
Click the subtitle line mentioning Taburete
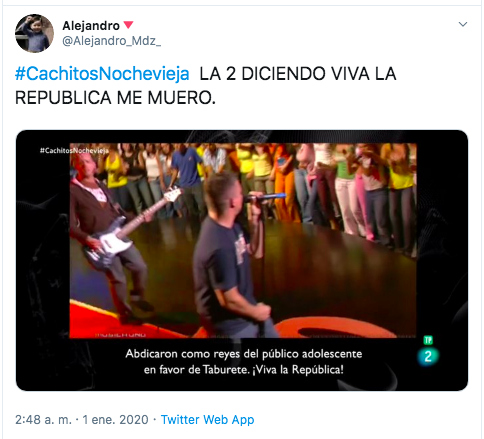[244, 370]
